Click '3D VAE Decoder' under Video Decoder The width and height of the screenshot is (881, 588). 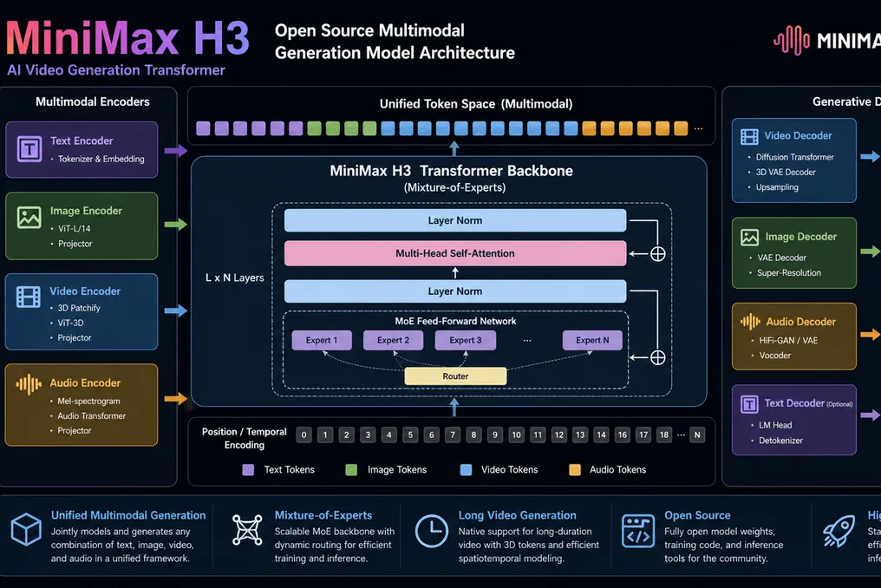[x=786, y=172]
